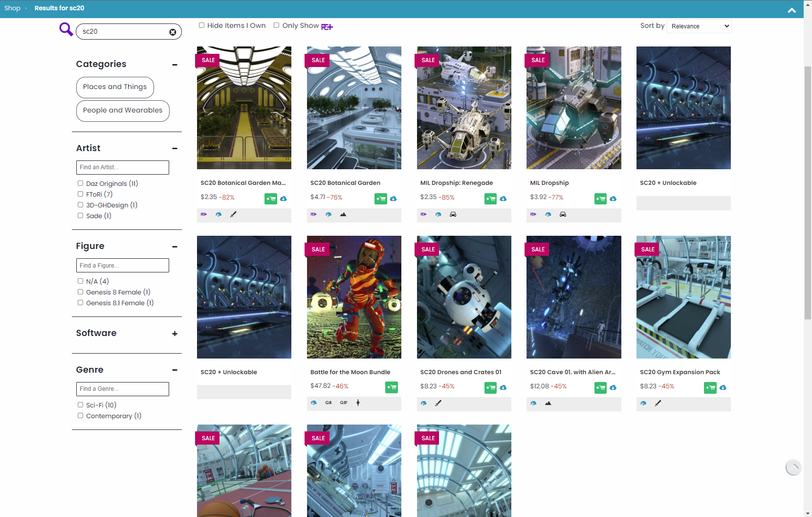The image size is (812, 517).
Task: Check the FToRi (7) artist filter
Action: coord(80,194)
